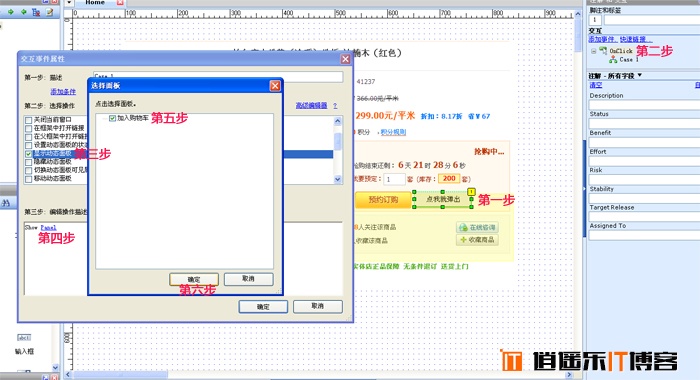Click the right panel collapse handle arrow
The width and height of the screenshot is (700, 380).
584,189
